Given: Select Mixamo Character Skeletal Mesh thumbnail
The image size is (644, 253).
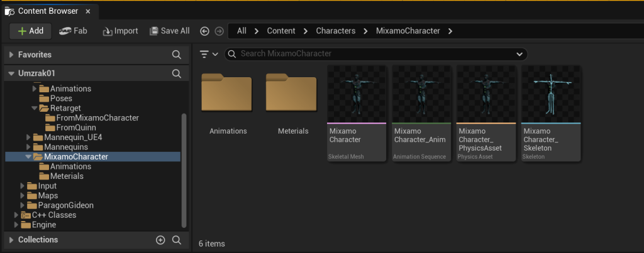Looking at the screenshot, I should pos(357,94).
